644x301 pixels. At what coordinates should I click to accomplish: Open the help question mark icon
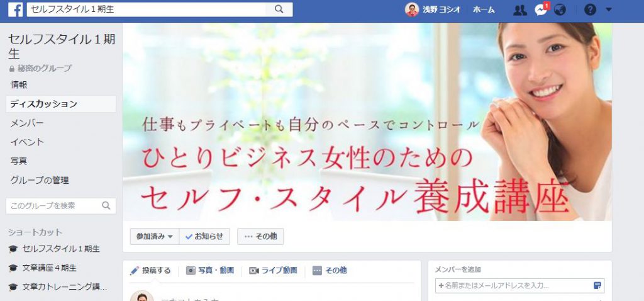[590, 10]
